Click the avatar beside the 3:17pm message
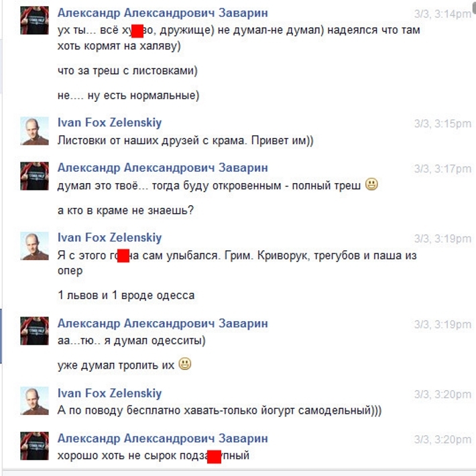The image size is (476, 476). [x=34, y=176]
